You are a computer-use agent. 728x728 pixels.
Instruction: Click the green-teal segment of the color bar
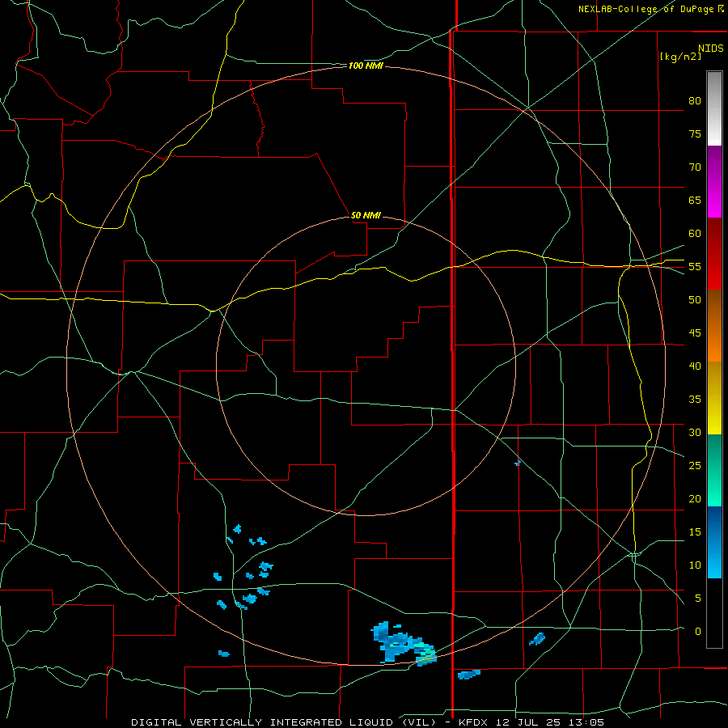[x=714, y=470]
